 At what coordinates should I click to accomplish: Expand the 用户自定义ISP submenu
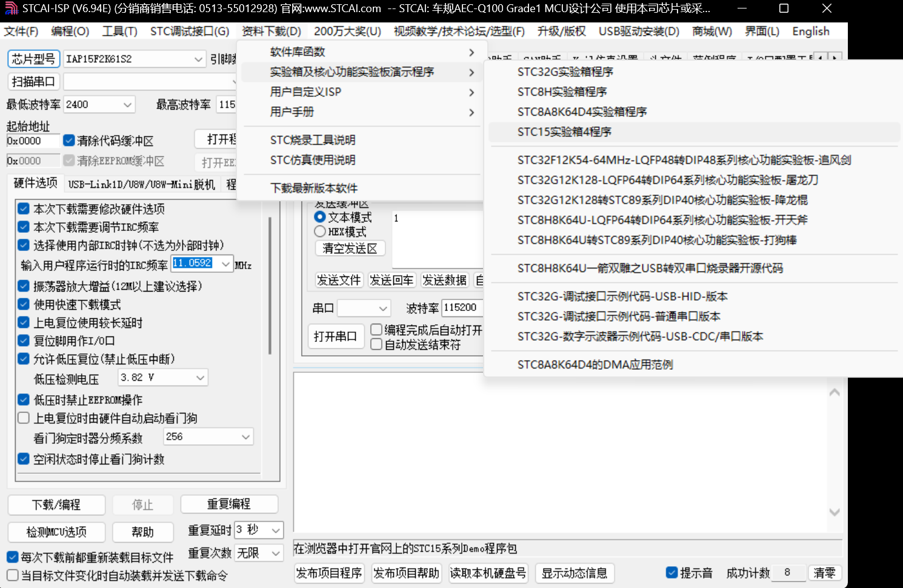pos(361,92)
